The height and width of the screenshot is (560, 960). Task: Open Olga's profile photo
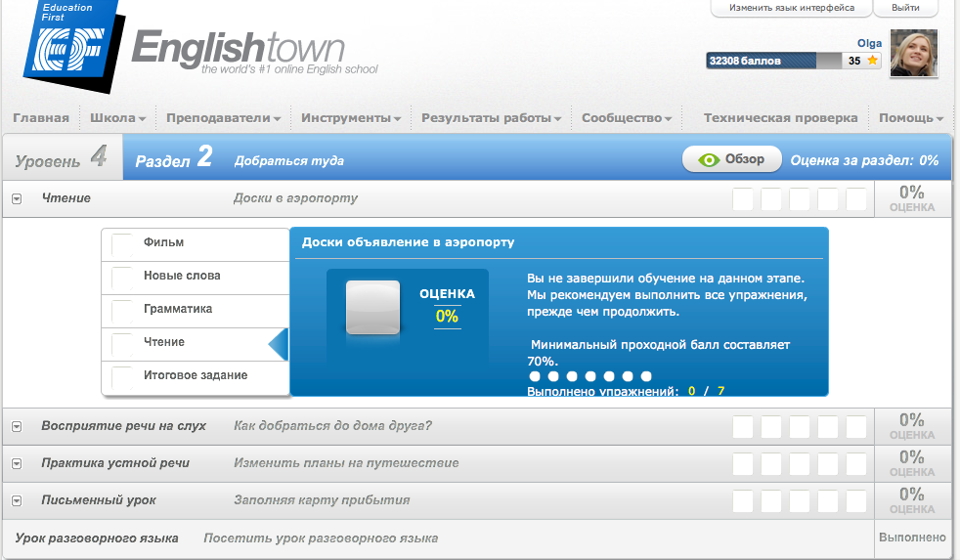913,53
